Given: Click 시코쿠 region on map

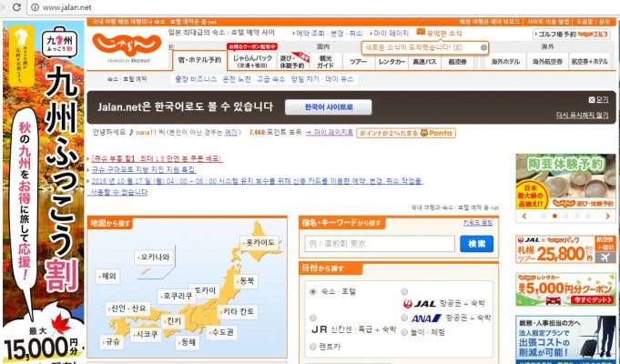Looking at the screenshot, I should pyautogui.click(x=146, y=334).
